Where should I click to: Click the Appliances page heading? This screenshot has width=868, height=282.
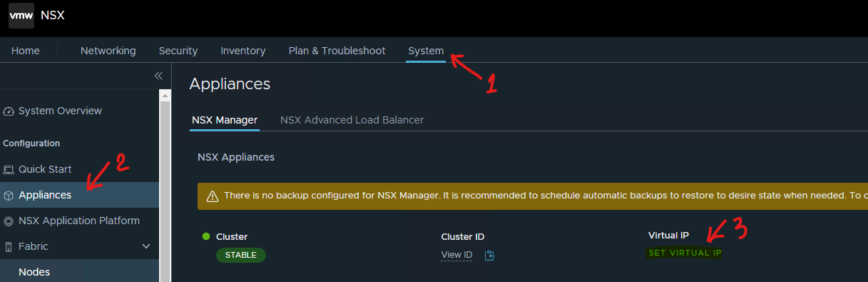tap(230, 84)
